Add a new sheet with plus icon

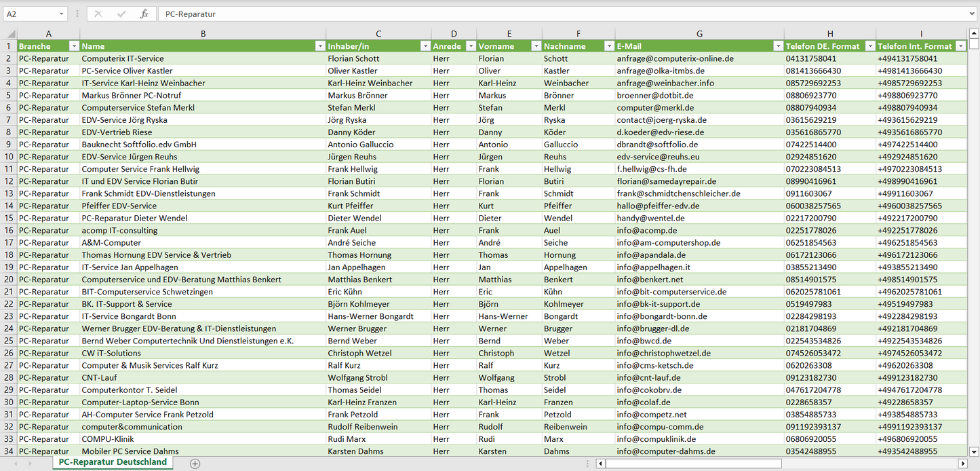coord(195,464)
